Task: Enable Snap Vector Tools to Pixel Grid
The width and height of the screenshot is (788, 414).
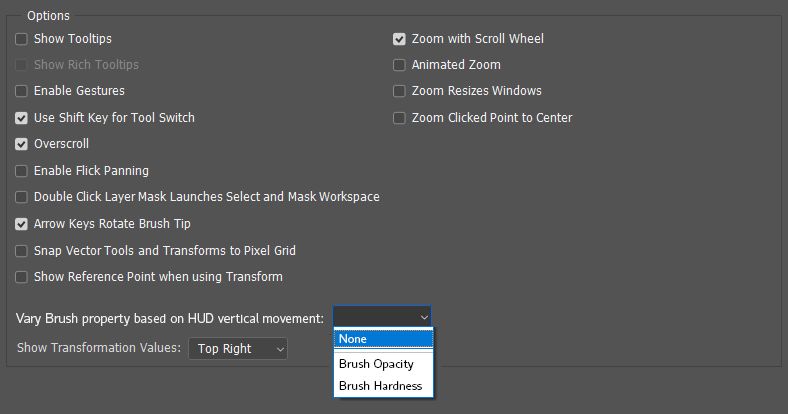Action: 21,251
